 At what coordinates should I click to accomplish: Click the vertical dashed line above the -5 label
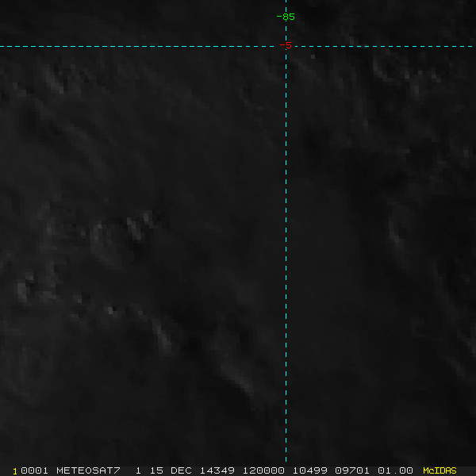[286, 32]
